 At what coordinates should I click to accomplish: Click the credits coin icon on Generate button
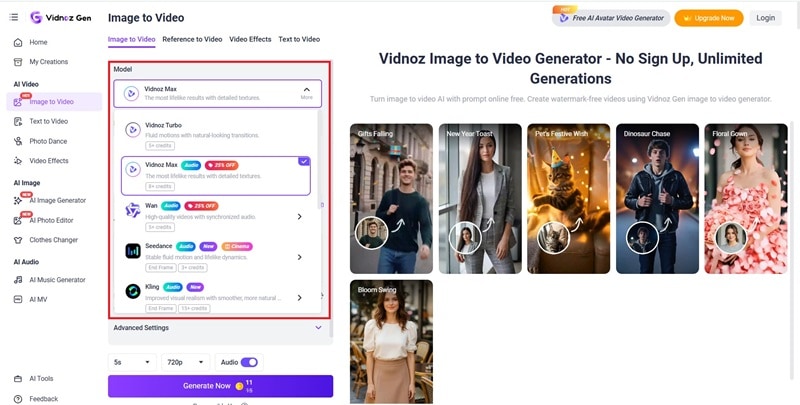[x=239, y=386]
